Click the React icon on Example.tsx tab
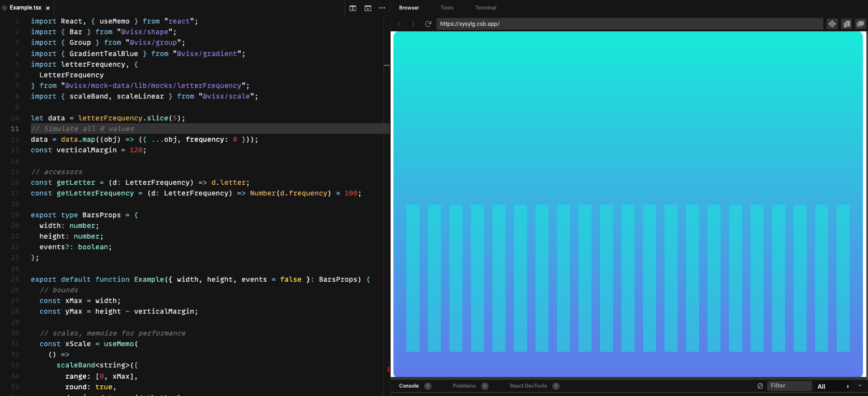Screen dimensions: 868x396 pos(5,8)
